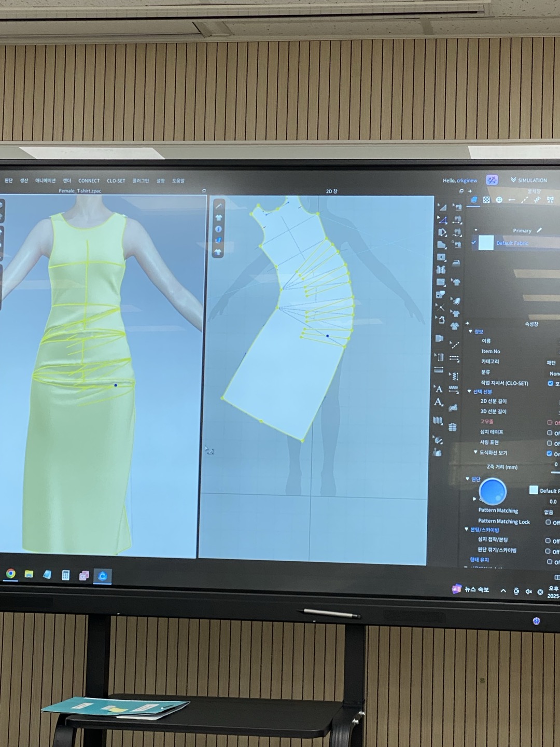This screenshot has height=747, width=560.
Task: Open the checkered texture tab icon
Action: point(486,200)
